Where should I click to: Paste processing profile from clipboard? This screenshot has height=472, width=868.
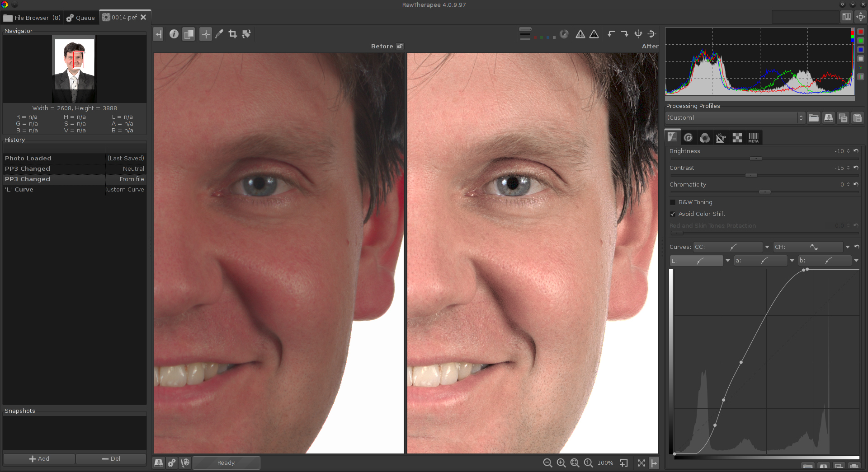tap(857, 118)
